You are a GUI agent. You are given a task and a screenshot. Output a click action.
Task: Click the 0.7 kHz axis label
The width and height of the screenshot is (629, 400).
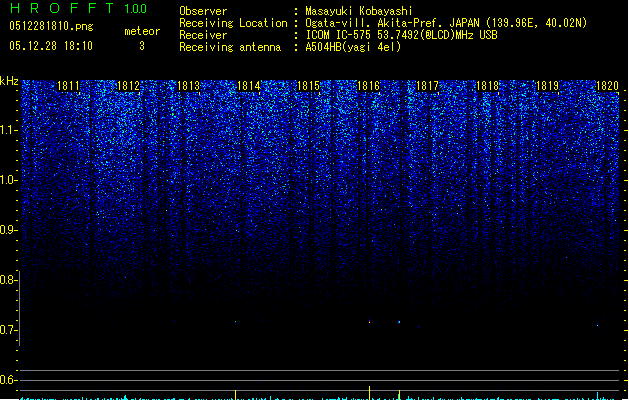pyautogui.click(x=8, y=330)
